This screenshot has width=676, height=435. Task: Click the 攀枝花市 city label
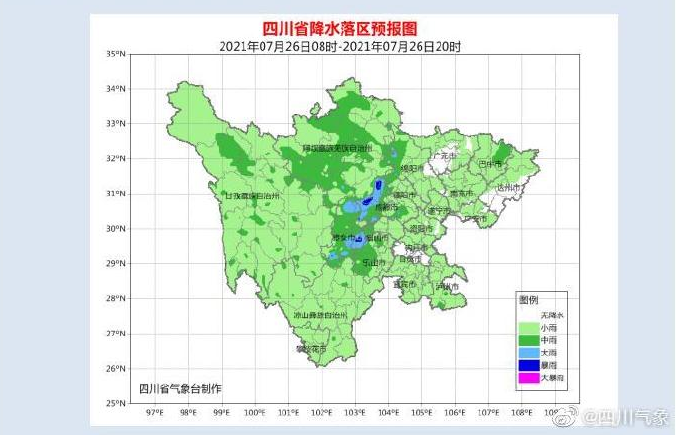tap(310, 350)
